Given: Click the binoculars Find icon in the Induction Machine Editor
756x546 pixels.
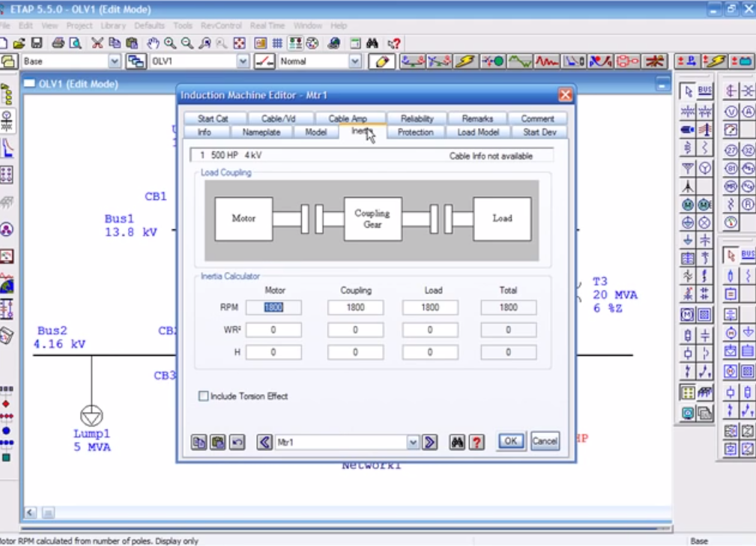Looking at the screenshot, I should pos(457,442).
